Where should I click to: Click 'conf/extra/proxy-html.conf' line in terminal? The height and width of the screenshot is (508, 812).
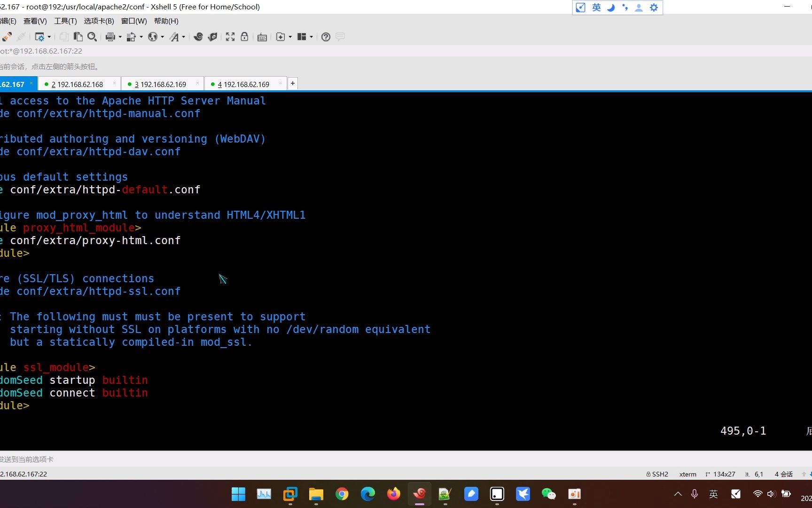[95, 240]
